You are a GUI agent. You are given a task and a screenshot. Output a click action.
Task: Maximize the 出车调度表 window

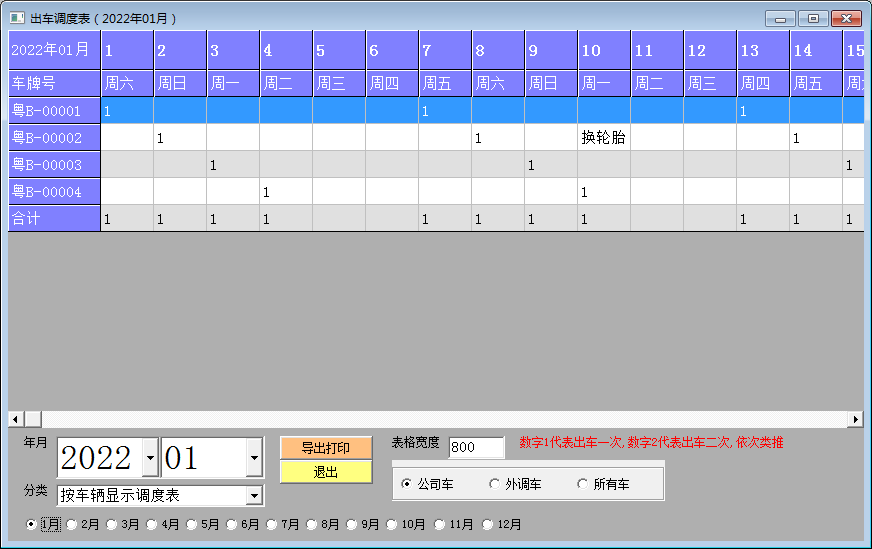click(813, 19)
